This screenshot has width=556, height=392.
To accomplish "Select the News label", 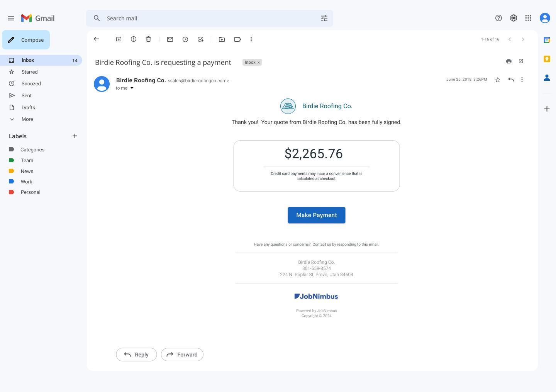I will pyautogui.click(x=27, y=171).
